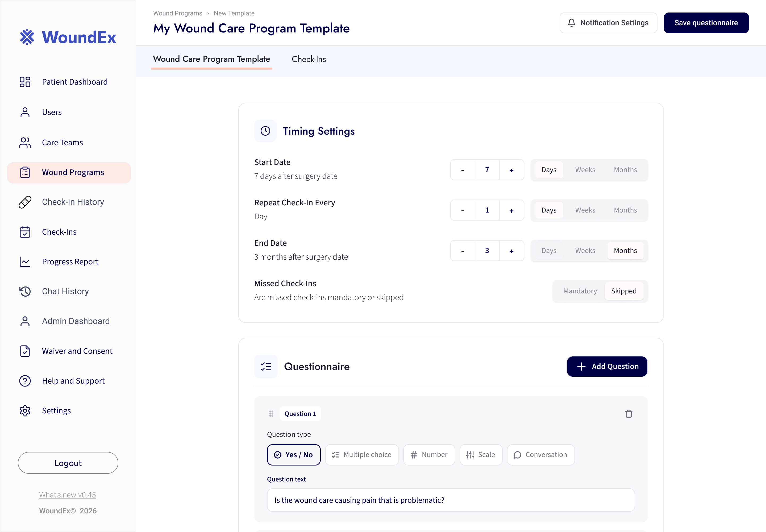Click the Question 1 label chip
Image resolution: width=766 pixels, height=532 pixels.
coord(300,414)
